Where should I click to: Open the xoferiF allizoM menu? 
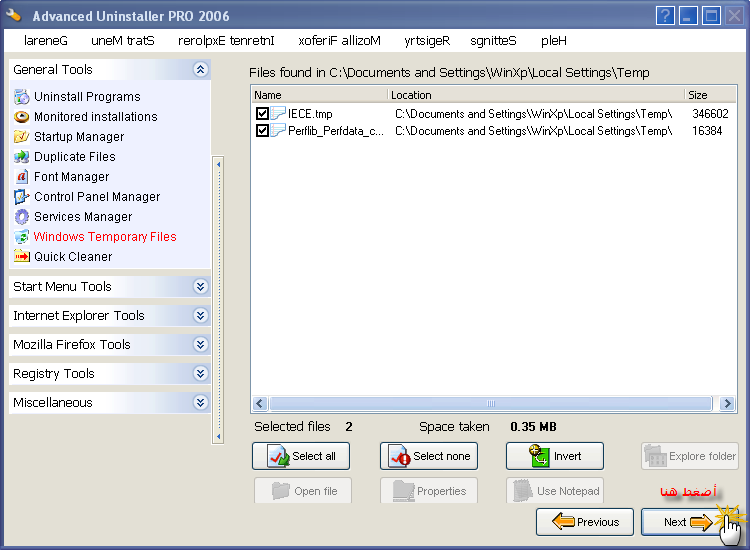click(339, 41)
